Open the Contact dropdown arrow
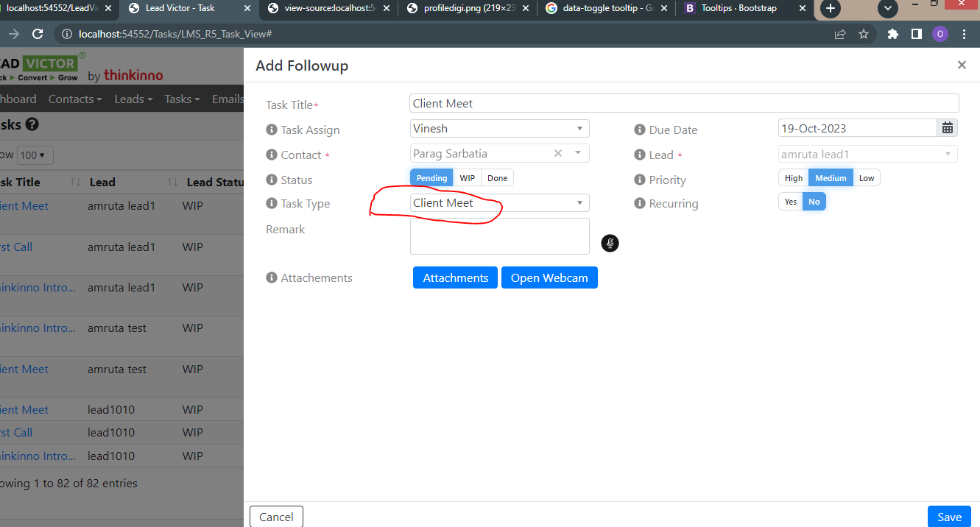Viewport: 980px width, 527px height. click(578, 153)
